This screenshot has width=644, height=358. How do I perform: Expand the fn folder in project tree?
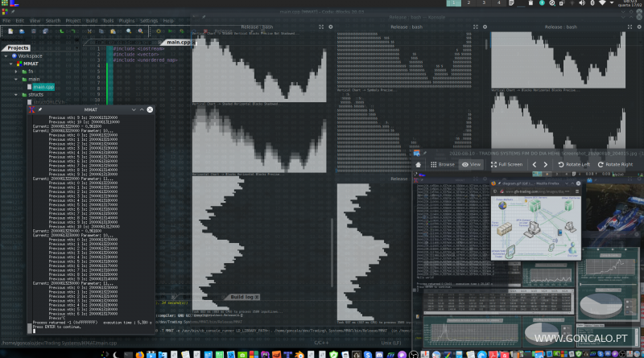click(14, 72)
